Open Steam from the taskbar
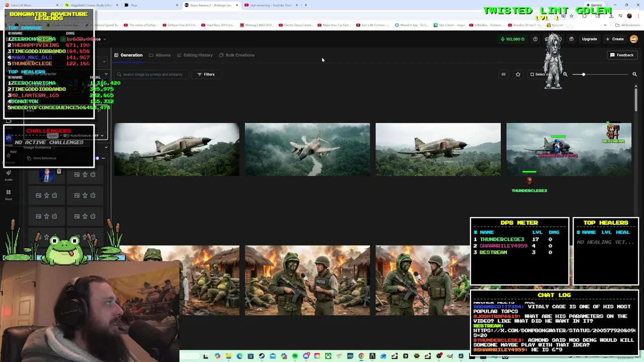 tap(262, 356)
